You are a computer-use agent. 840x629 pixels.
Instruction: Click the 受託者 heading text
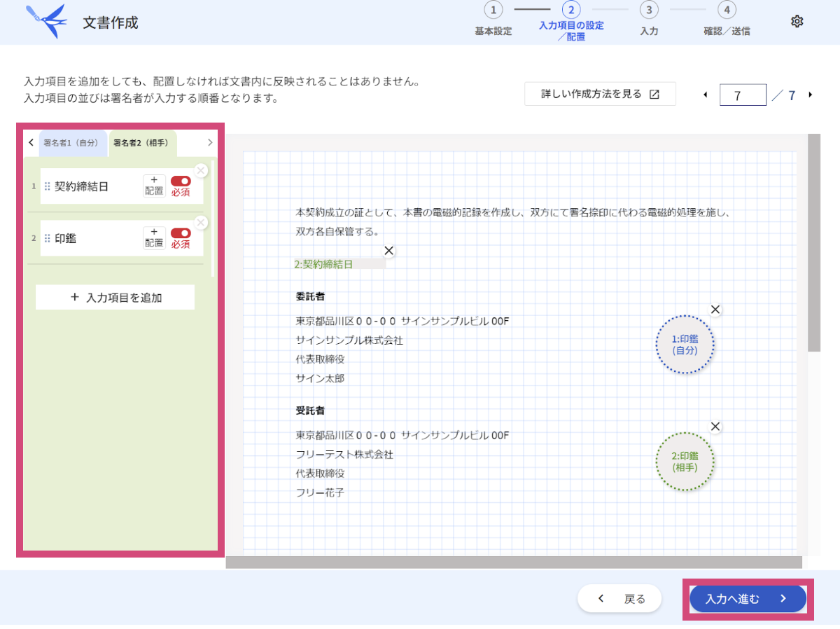310,410
